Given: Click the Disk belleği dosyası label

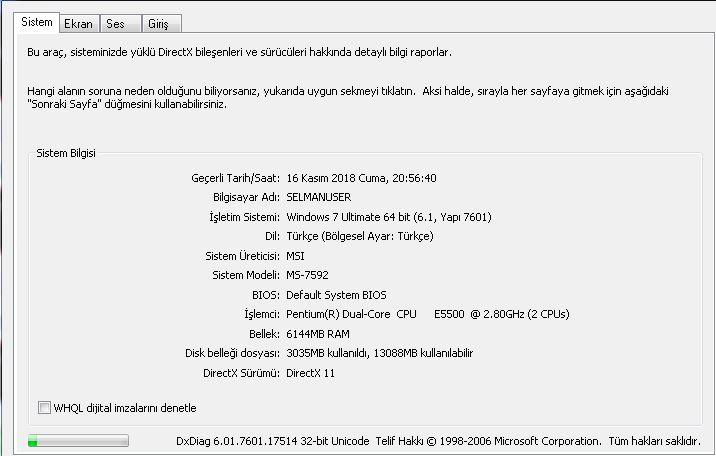Looking at the screenshot, I should click(x=232, y=353).
